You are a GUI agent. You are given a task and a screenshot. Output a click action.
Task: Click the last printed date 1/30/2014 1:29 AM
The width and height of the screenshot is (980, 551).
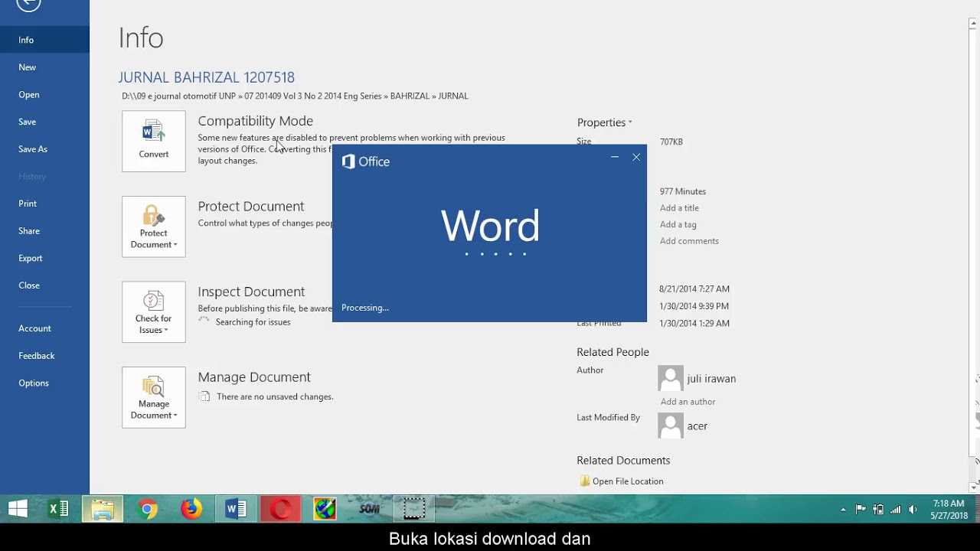click(x=694, y=324)
